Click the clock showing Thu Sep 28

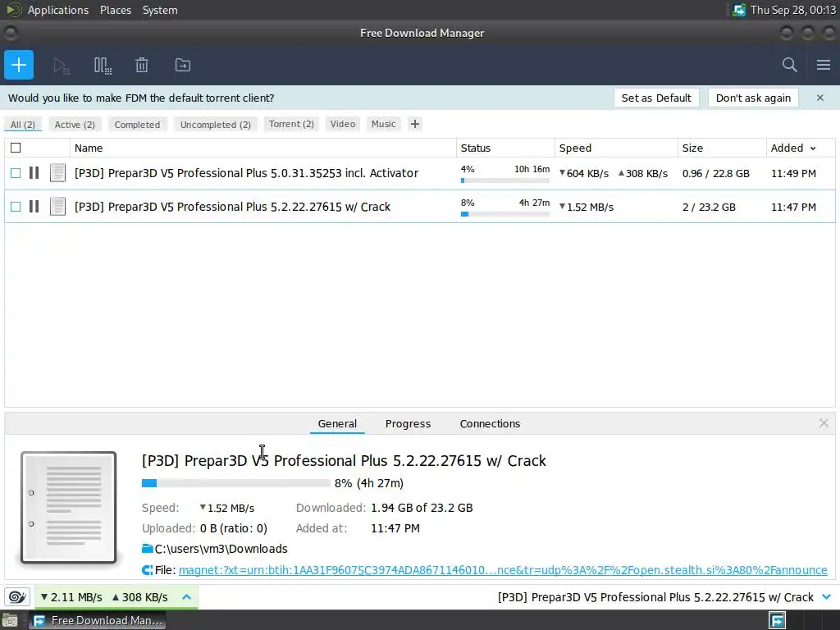pyautogui.click(x=793, y=10)
